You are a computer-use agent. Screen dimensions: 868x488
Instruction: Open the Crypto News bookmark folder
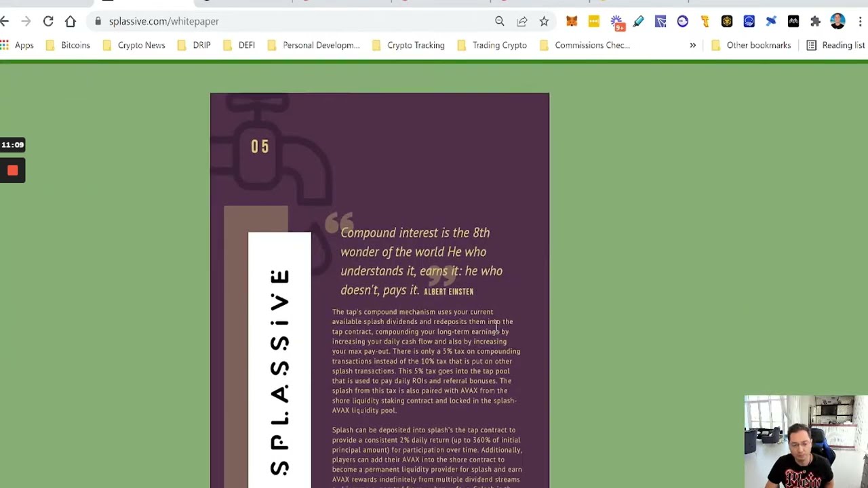tap(134, 45)
